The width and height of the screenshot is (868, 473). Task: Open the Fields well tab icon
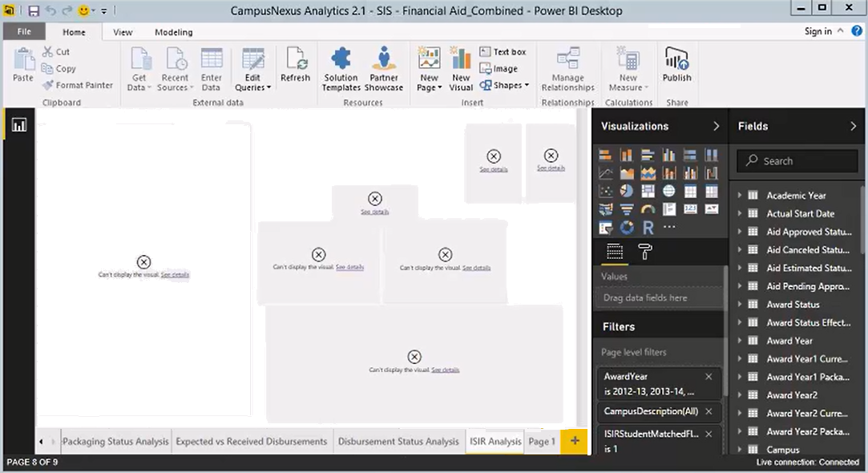[x=615, y=252]
